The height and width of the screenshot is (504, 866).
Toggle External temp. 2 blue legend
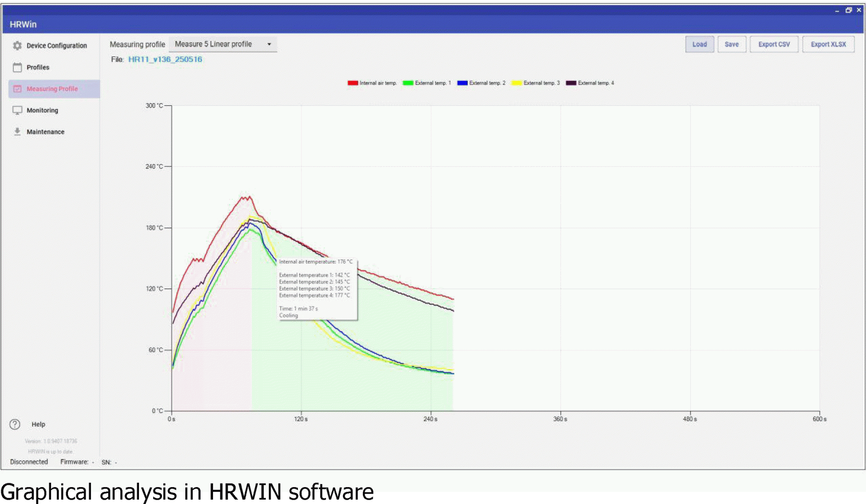click(462, 83)
